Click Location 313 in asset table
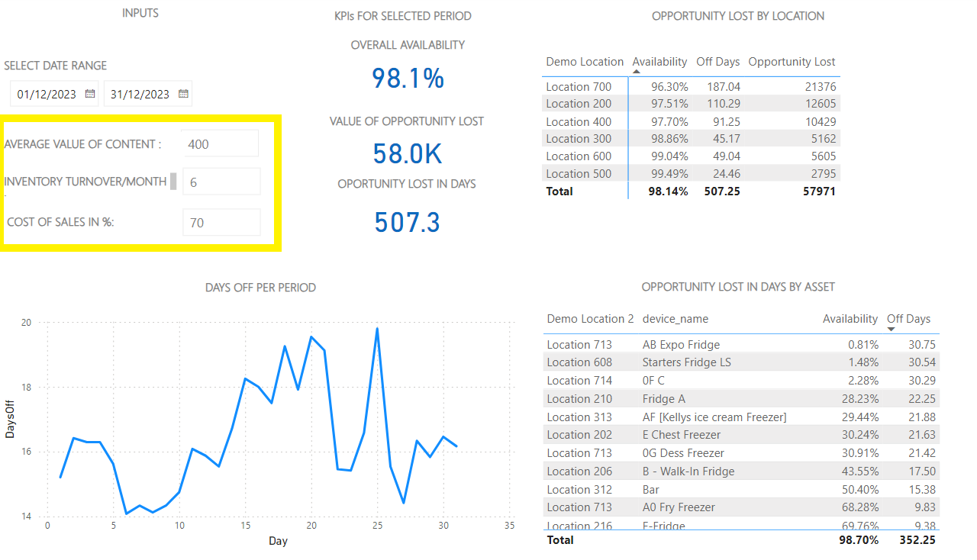This screenshot has height=560, width=977. pyautogui.click(x=579, y=417)
